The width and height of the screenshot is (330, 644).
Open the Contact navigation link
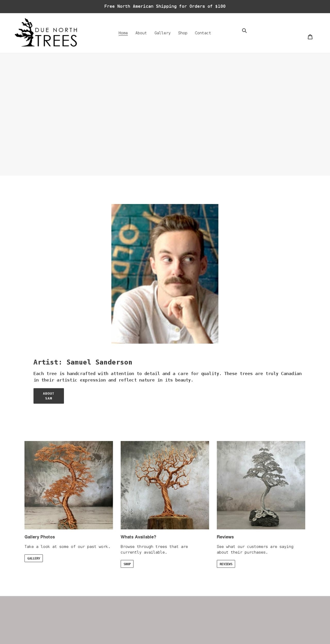[203, 33]
